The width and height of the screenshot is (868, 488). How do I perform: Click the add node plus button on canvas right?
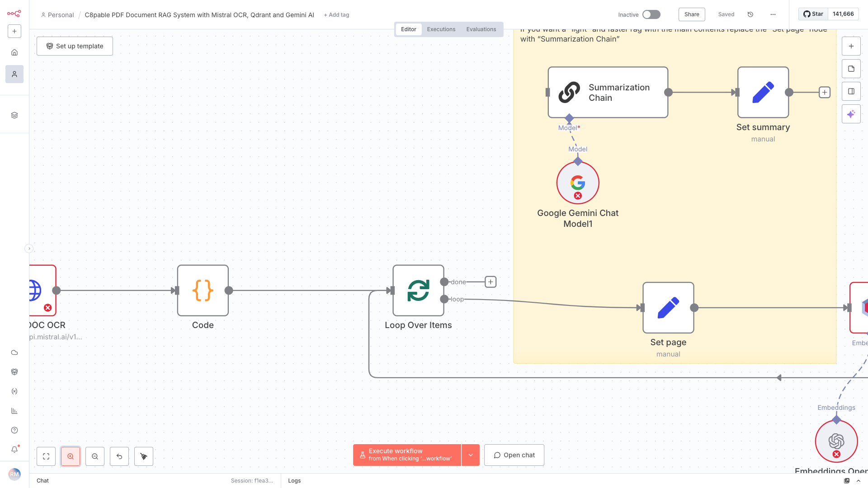[851, 46]
